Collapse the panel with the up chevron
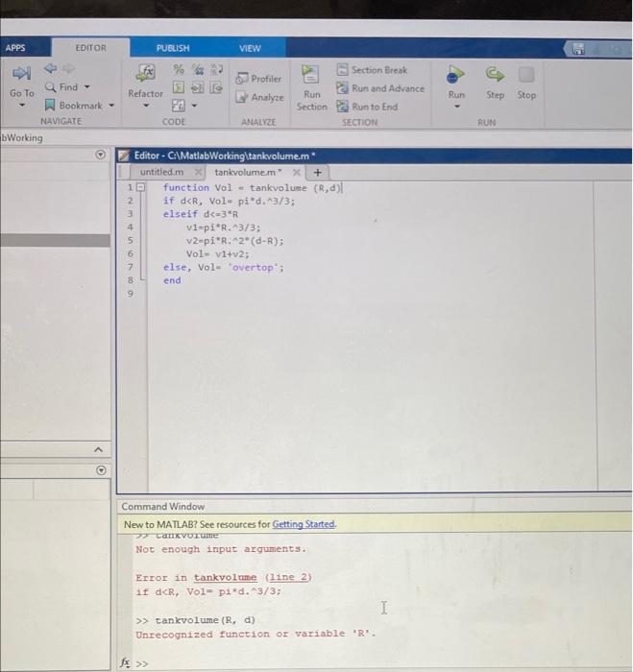 (98, 449)
